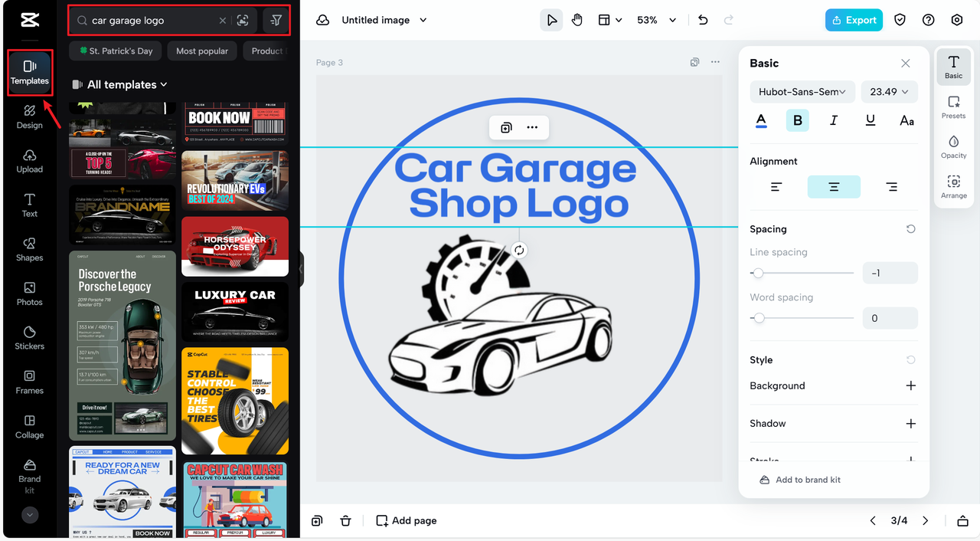
Task: Open the Hubot-Sans font dropdown
Action: pos(802,92)
